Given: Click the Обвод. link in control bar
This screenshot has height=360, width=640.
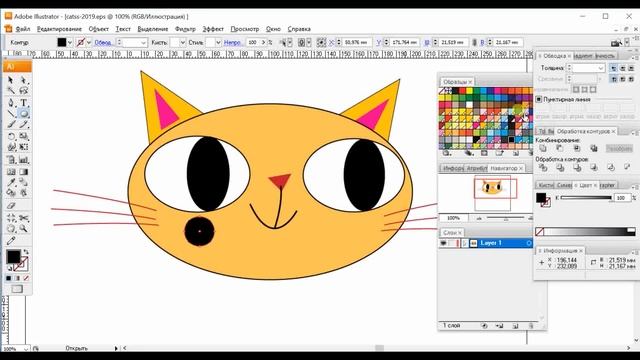Looking at the screenshot, I should point(103,42).
